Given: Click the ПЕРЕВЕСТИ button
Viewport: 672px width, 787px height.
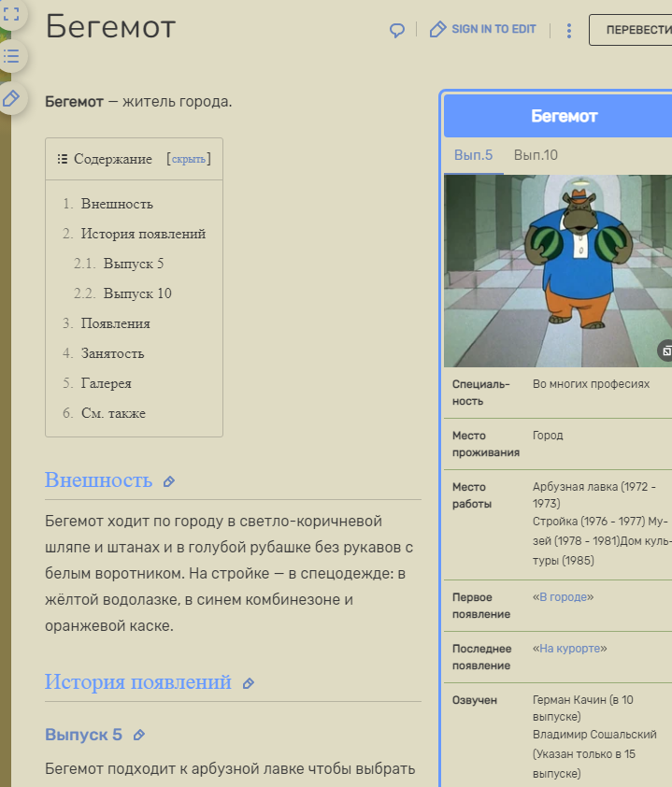Looking at the screenshot, I should point(631,30).
